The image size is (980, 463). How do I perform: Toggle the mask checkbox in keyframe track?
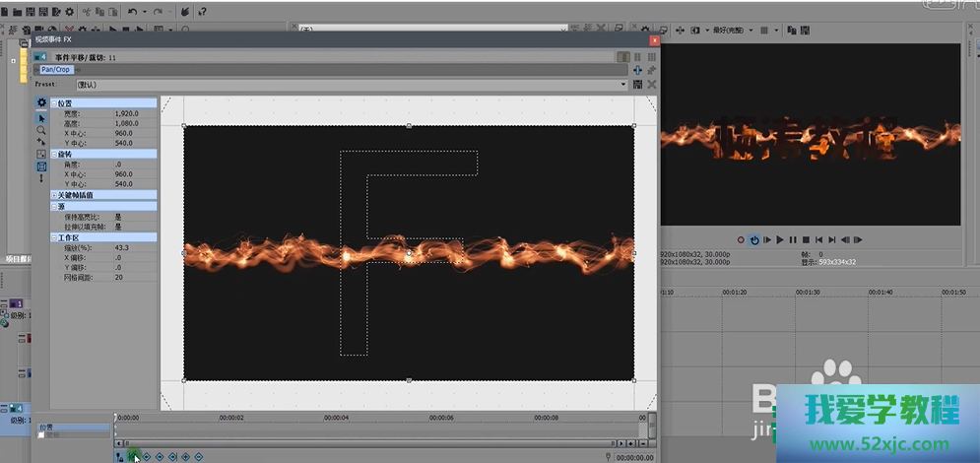click(x=41, y=435)
